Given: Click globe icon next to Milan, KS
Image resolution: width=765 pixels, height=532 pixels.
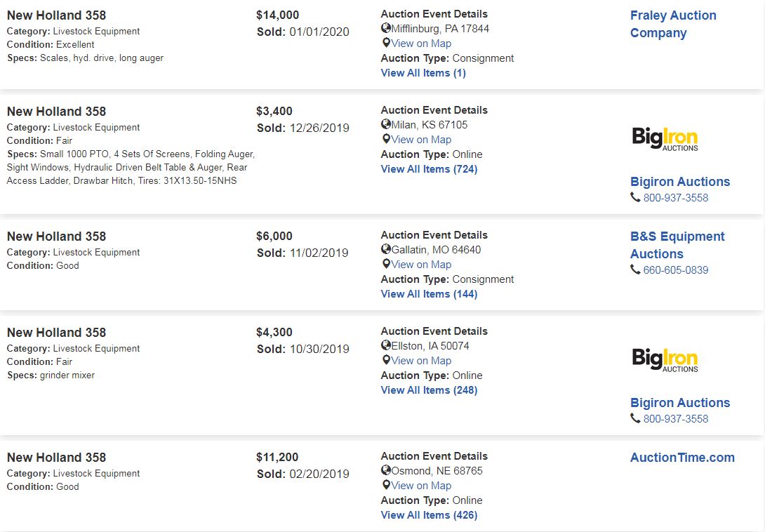Looking at the screenshot, I should click(x=386, y=125).
